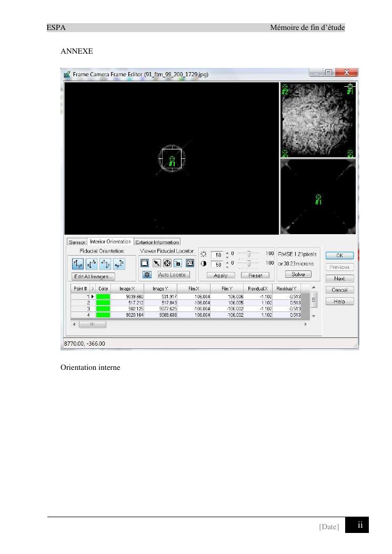Click Next to go to next frame

[339, 279]
